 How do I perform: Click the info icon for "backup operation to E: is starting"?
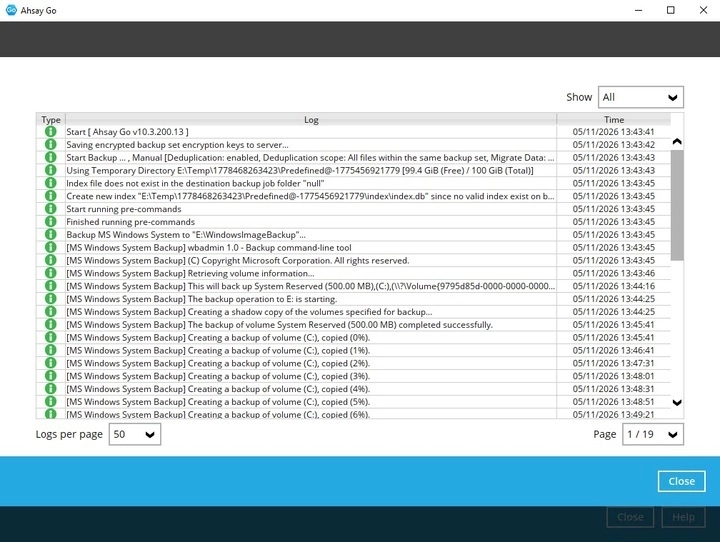tap(51, 299)
